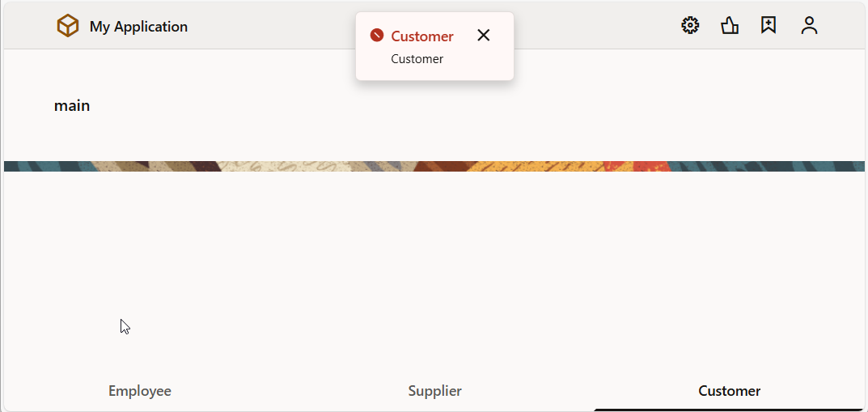Open the user profile icon menu
Viewport: 868px width, 412px height.
coord(809,26)
